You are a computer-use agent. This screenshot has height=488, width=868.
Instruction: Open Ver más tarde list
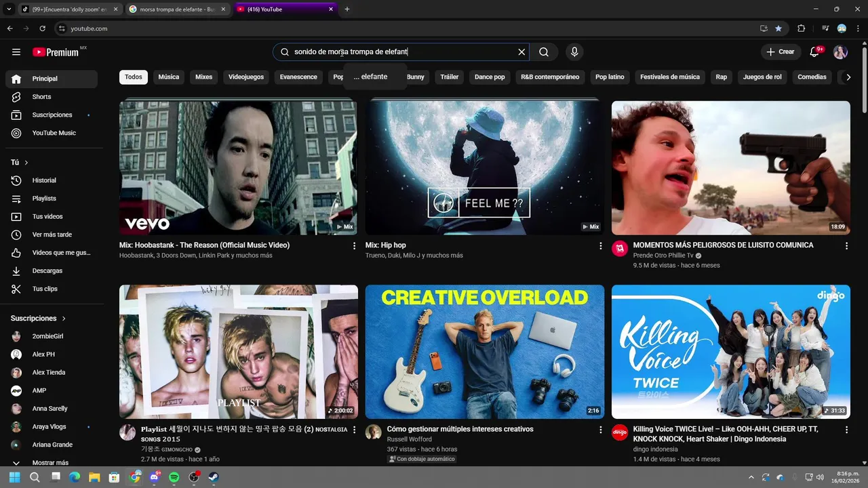(52, 235)
